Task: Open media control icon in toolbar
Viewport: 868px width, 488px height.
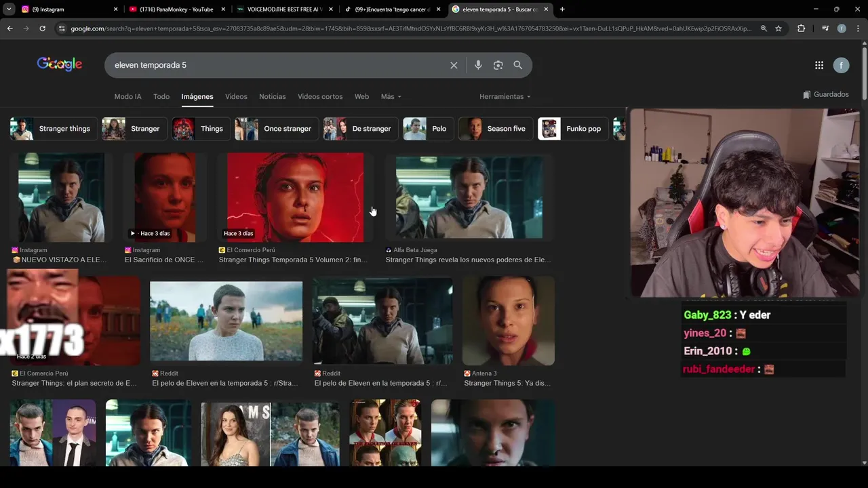Action: (x=825, y=28)
